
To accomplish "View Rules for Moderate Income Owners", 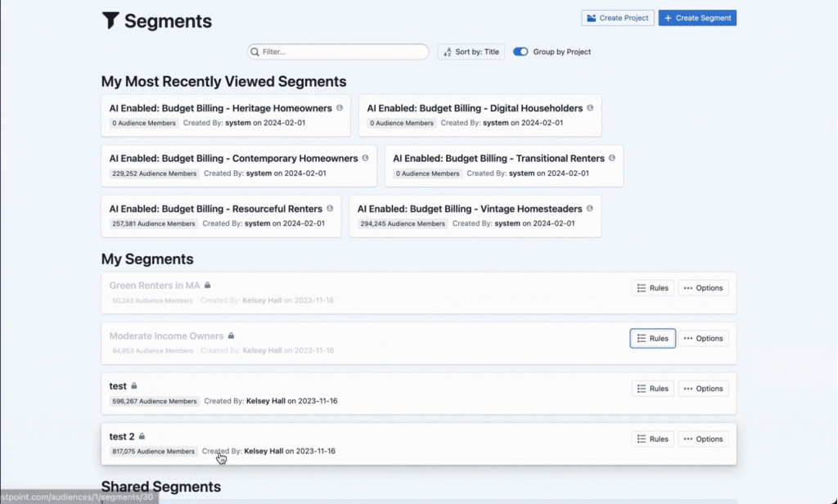I will (x=652, y=339).
